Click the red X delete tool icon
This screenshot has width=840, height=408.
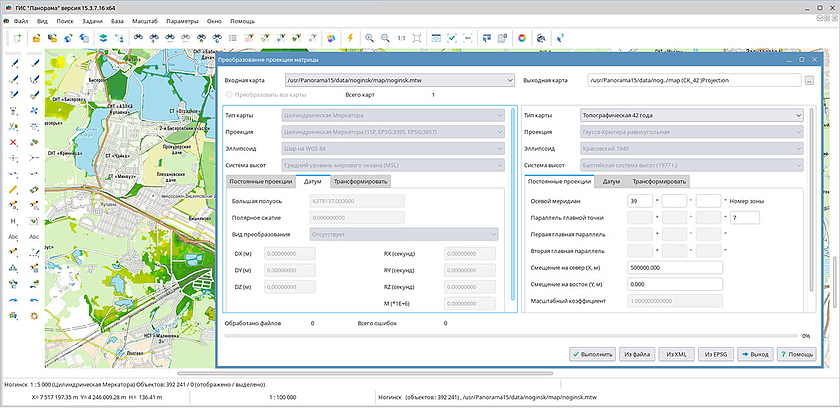tap(13, 142)
